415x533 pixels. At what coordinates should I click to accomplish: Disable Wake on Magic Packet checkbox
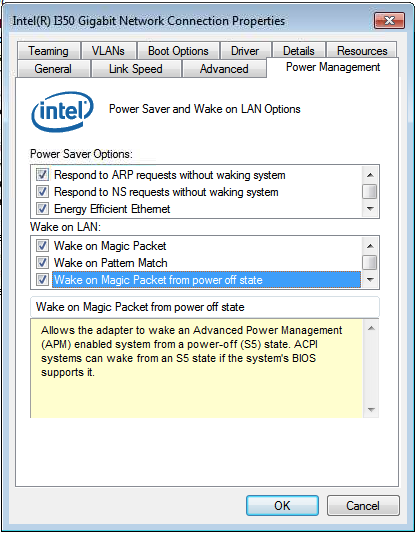[42, 245]
